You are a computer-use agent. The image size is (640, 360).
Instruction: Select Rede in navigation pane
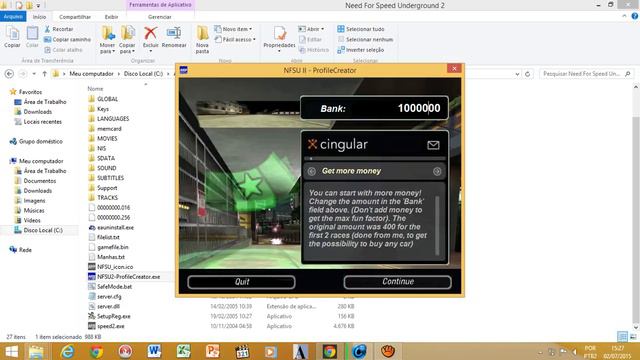(20, 250)
